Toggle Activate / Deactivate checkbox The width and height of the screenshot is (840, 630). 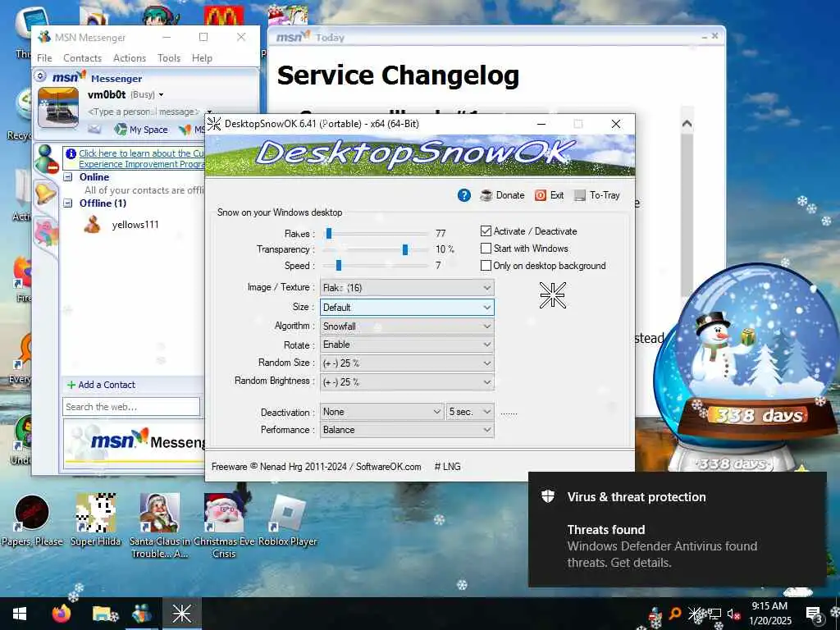(x=529, y=231)
